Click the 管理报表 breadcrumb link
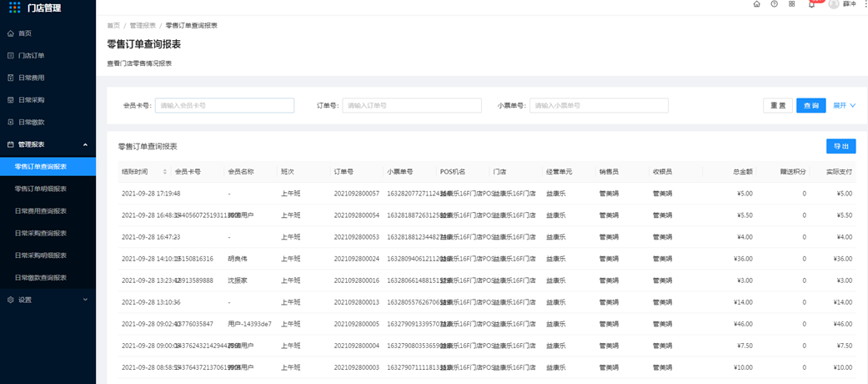868x384 pixels. [x=143, y=26]
